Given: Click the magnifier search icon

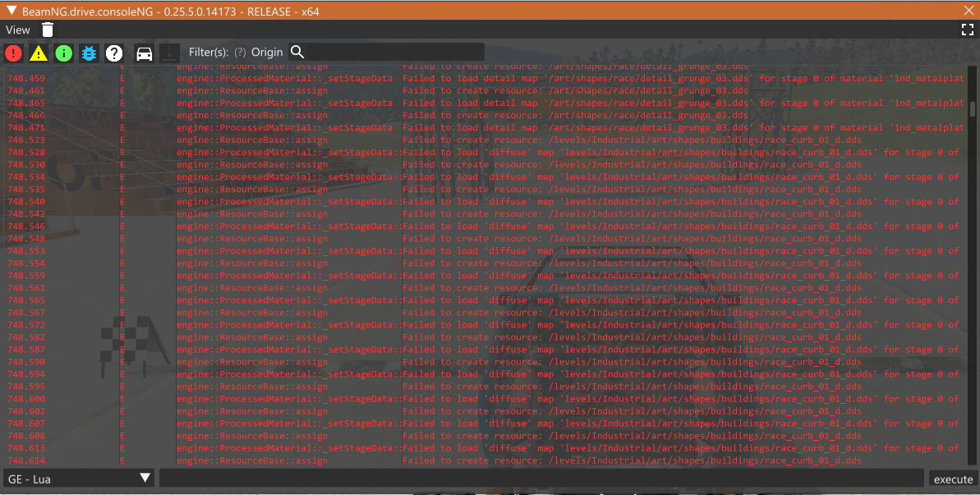Looking at the screenshot, I should 297,52.
